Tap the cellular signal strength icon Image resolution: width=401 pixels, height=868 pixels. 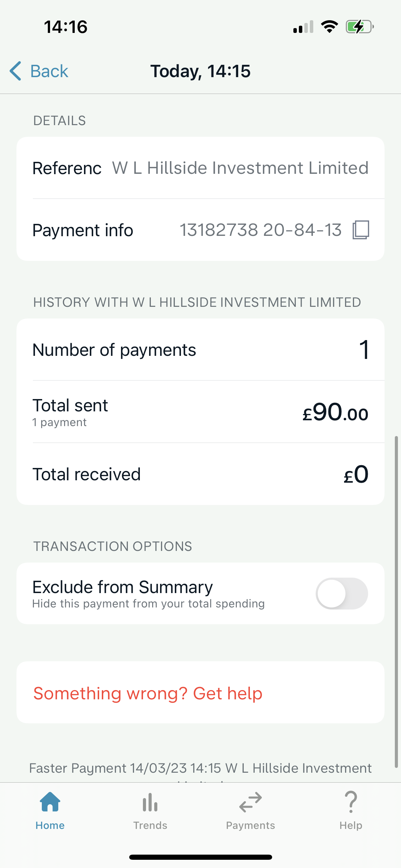pos(303,27)
